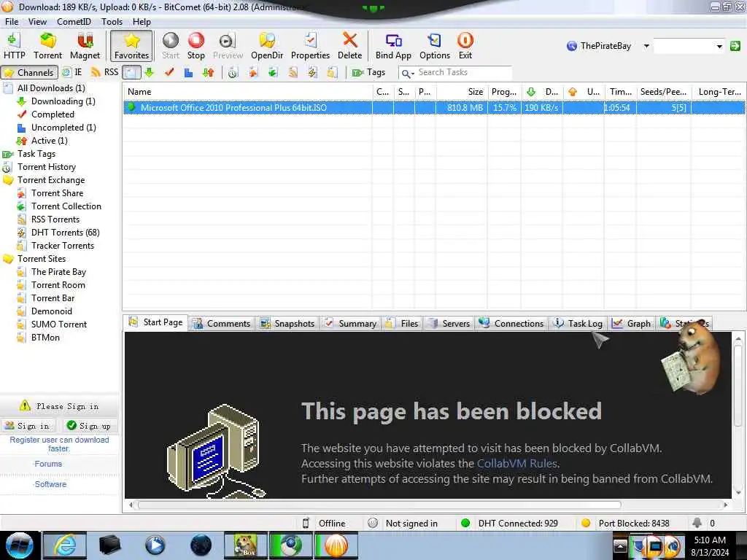
Task: Sort tasks by Name column header
Action: (x=247, y=92)
